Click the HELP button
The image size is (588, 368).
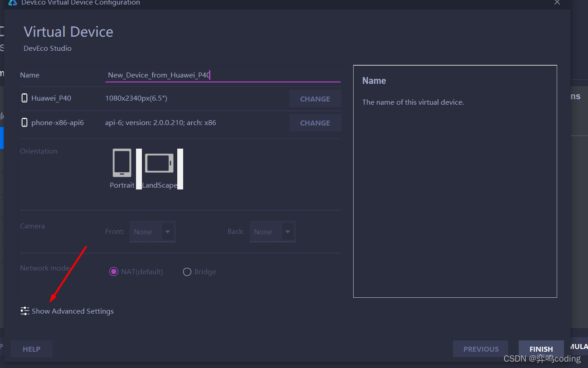click(x=32, y=349)
